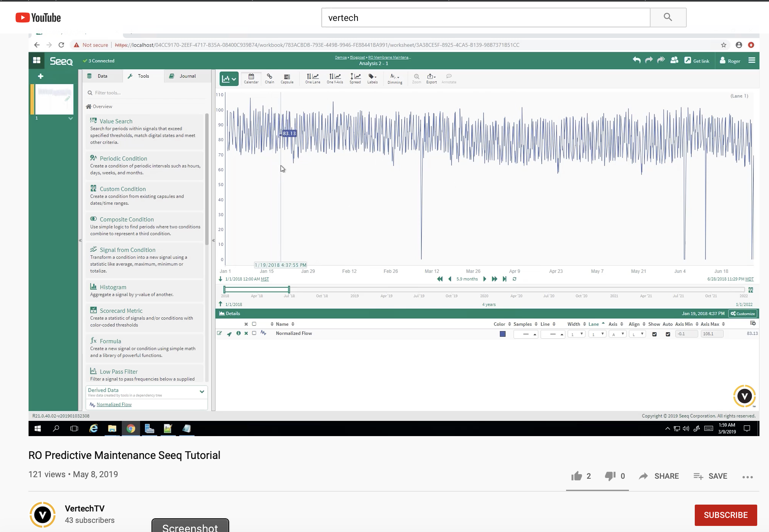The image size is (769, 532).
Task: Check the Normalized Flow row checkbox
Action: (x=254, y=333)
